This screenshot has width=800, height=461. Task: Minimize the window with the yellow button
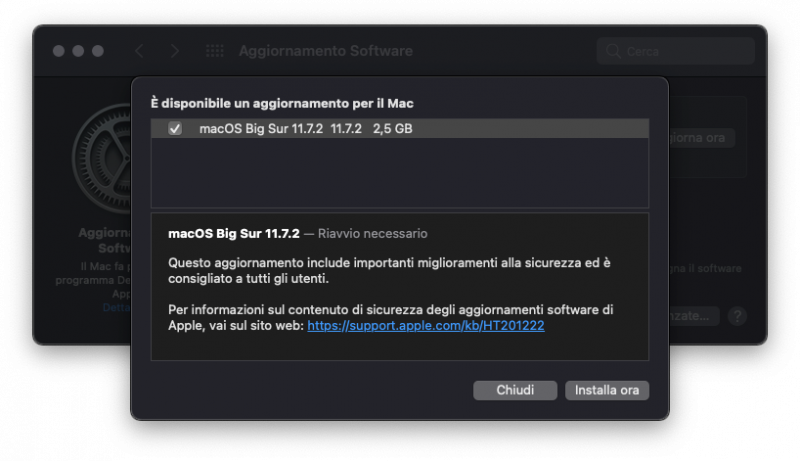tap(78, 51)
